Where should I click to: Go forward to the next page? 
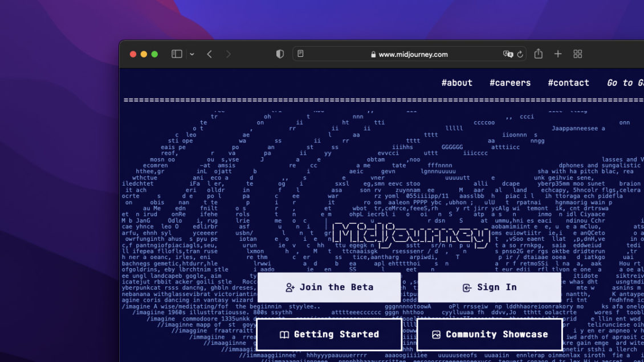229,54
